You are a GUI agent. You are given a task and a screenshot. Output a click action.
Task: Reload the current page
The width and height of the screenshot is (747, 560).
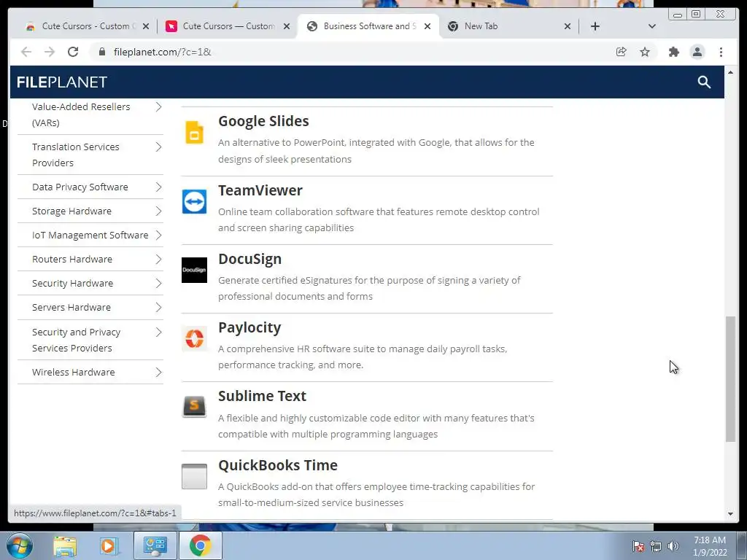click(73, 52)
